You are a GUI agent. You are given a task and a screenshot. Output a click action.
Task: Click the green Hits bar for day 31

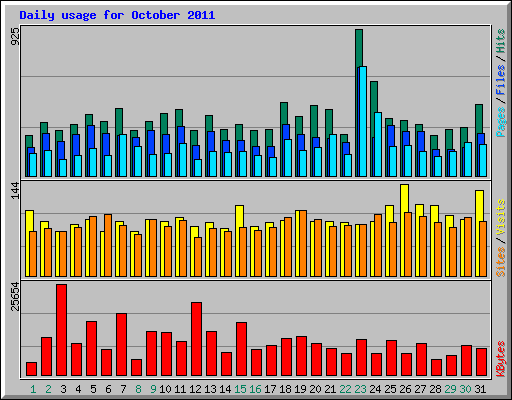479,118
